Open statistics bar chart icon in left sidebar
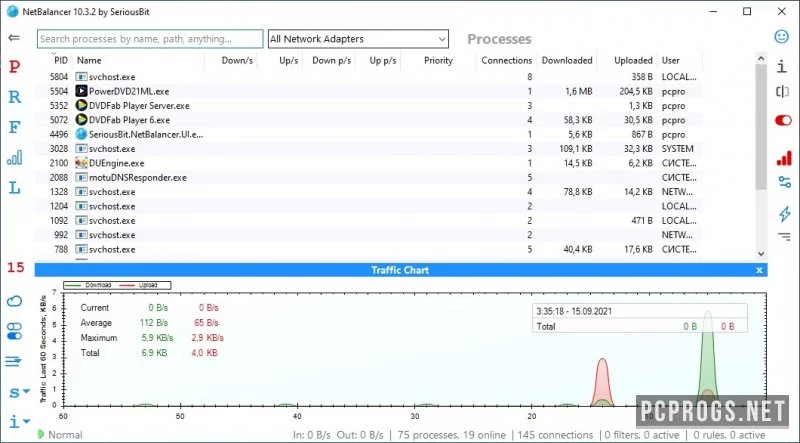This screenshot has width=800, height=443. (x=14, y=157)
